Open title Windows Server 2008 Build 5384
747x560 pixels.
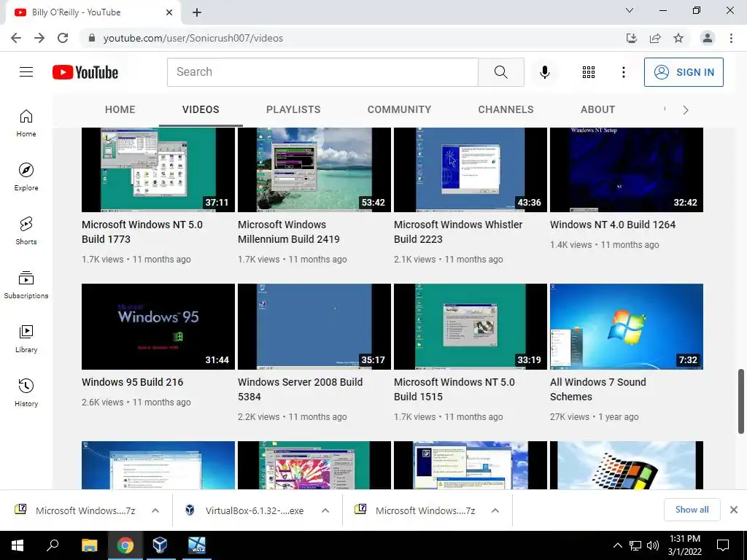pyautogui.click(x=300, y=389)
